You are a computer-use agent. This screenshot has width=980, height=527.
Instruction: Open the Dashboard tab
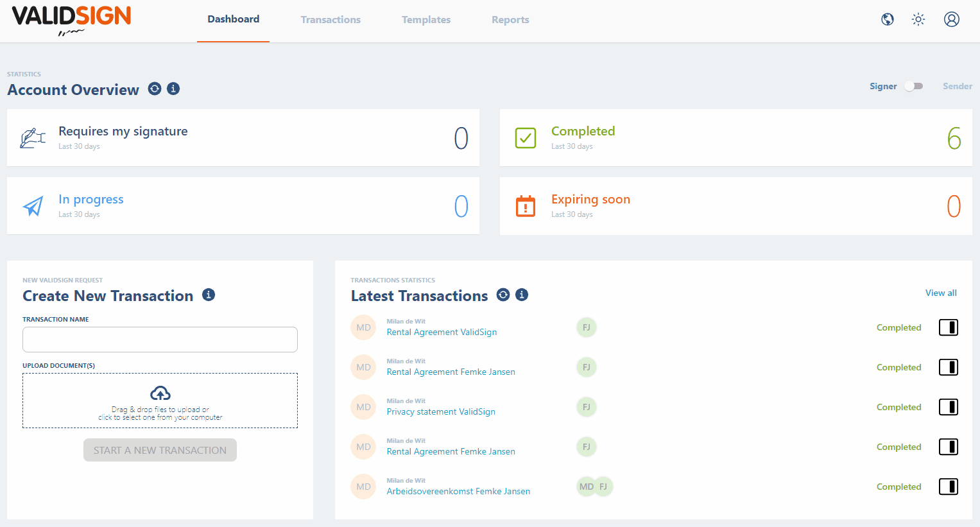click(x=234, y=19)
